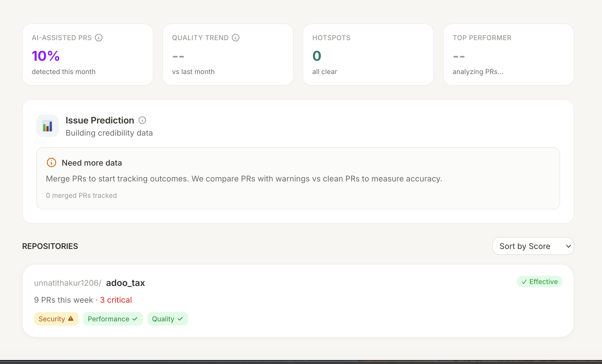Toggle the Performance check for adoo_tax
Image resolution: width=602 pixels, height=364 pixels.
(113, 318)
